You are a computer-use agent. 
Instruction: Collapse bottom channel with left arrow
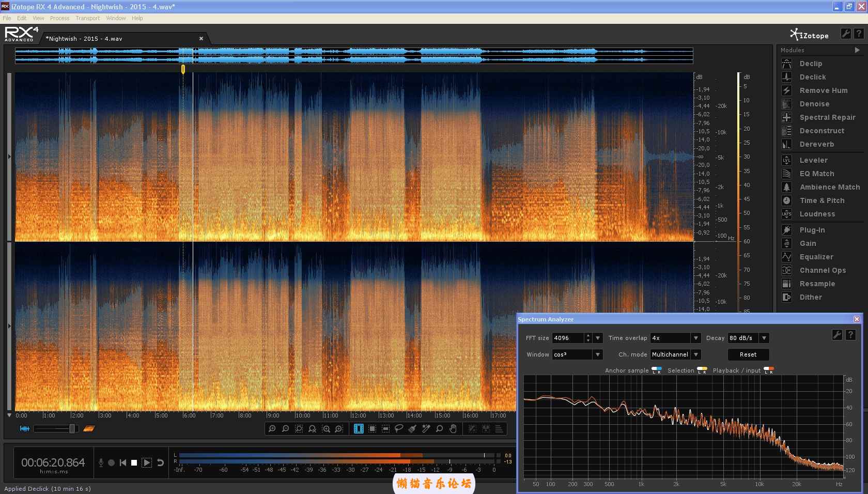click(9, 326)
